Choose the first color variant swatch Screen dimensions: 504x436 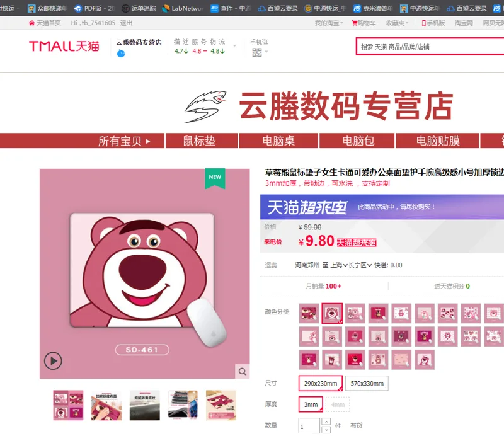(309, 313)
